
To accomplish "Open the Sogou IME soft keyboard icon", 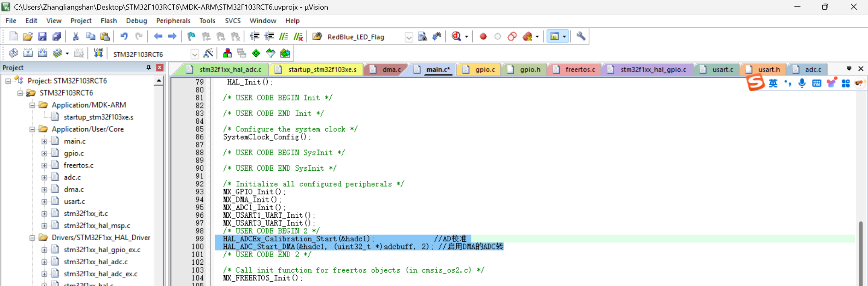I will [817, 83].
